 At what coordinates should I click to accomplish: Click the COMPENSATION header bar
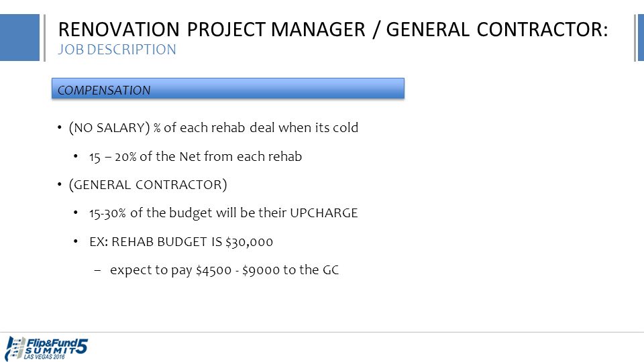tap(228, 88)
